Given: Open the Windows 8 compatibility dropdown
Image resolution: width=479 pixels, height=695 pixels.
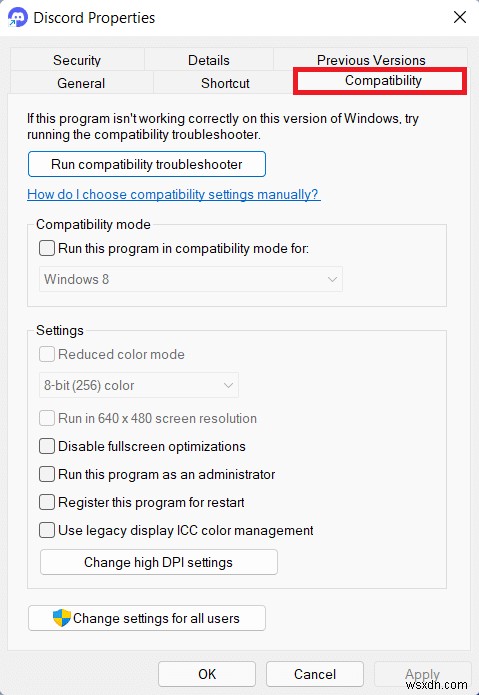Looking at the screenshot, I should click(191, 279).
